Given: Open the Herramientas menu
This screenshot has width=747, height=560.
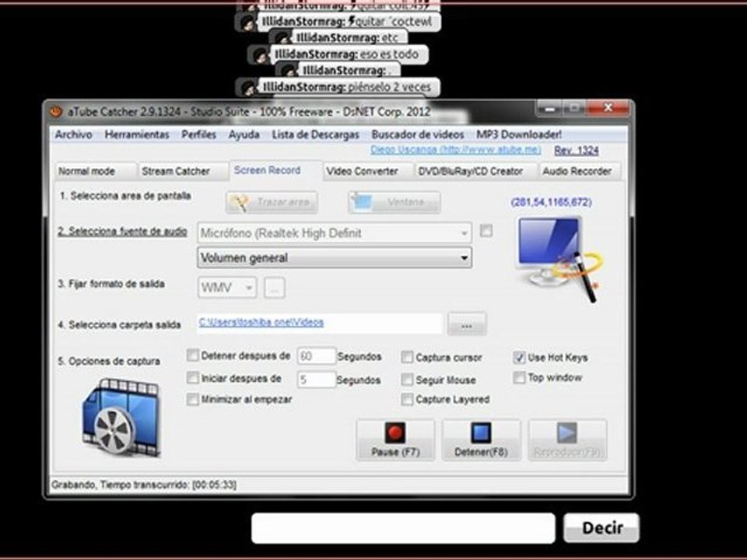Looking at the screenshot, I should [x=137, y=135].
